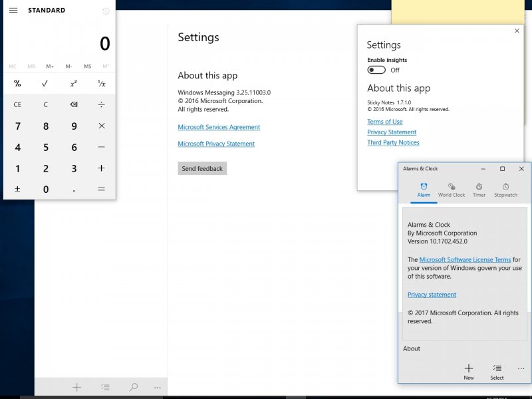Click the Calculator percent key
Screen dimensions: 532x399
(17, 84)
